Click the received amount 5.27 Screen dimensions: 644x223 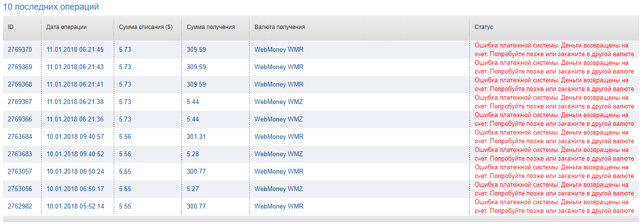pyautogui.click(x=193, y=189)
